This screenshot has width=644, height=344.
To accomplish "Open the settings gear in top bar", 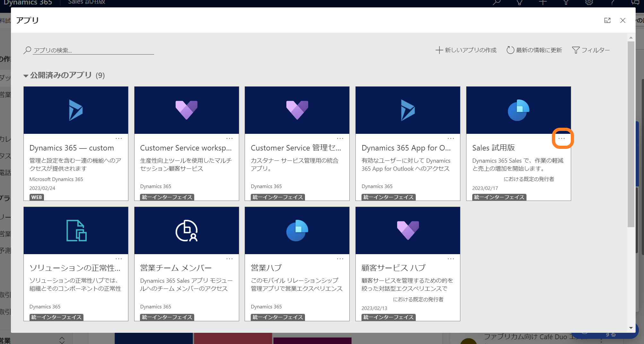I will 589,3.
